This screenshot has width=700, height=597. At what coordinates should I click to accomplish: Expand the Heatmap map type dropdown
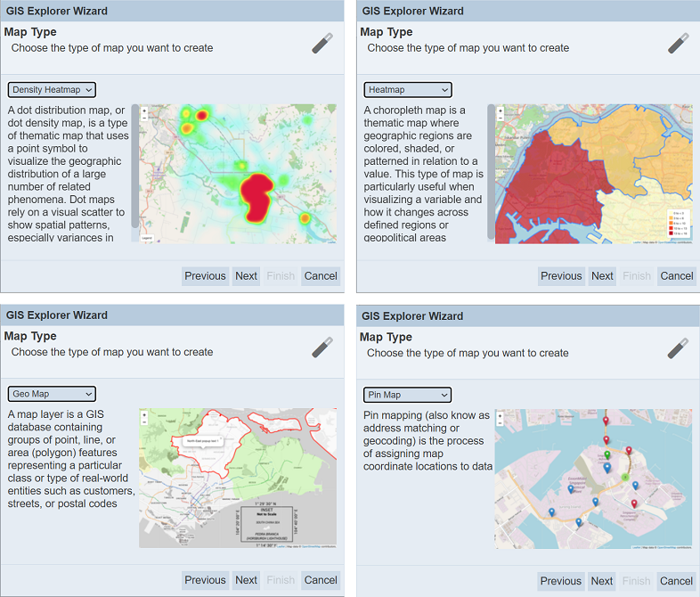[x=408, y=90]
